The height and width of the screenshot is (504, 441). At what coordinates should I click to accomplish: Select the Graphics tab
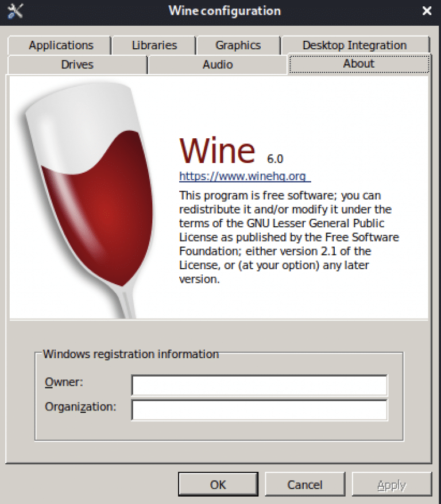pyautogui.click(x=238, y=45)
